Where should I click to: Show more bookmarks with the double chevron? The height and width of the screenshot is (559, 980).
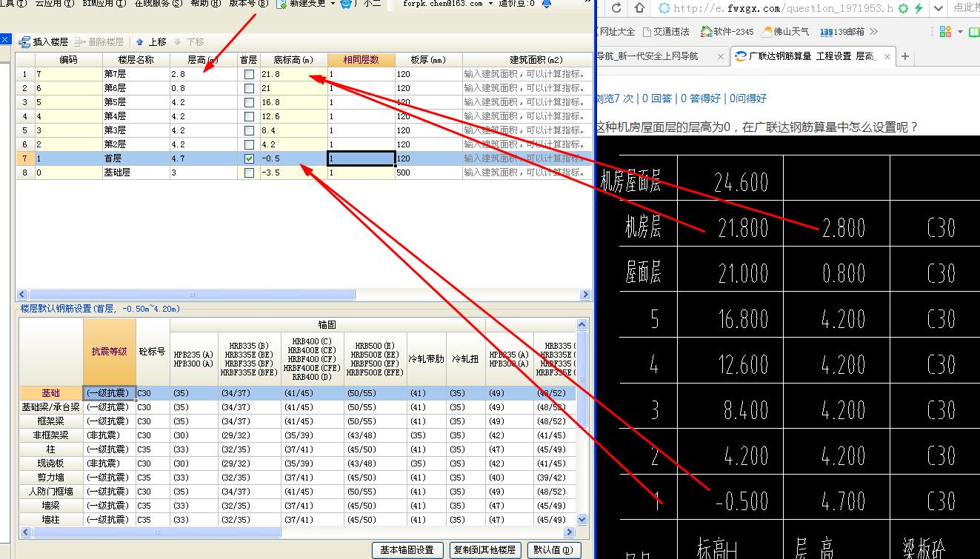click(x=873, y=32)
